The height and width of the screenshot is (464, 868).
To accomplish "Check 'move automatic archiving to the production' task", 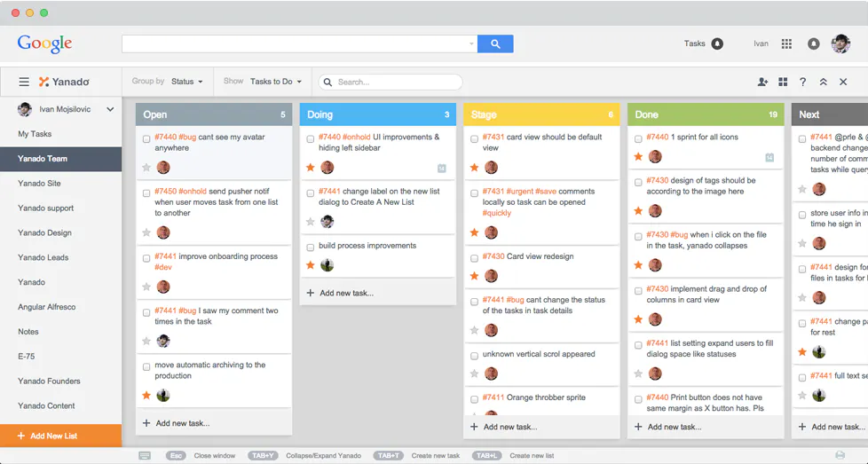I will click(146, 367).
